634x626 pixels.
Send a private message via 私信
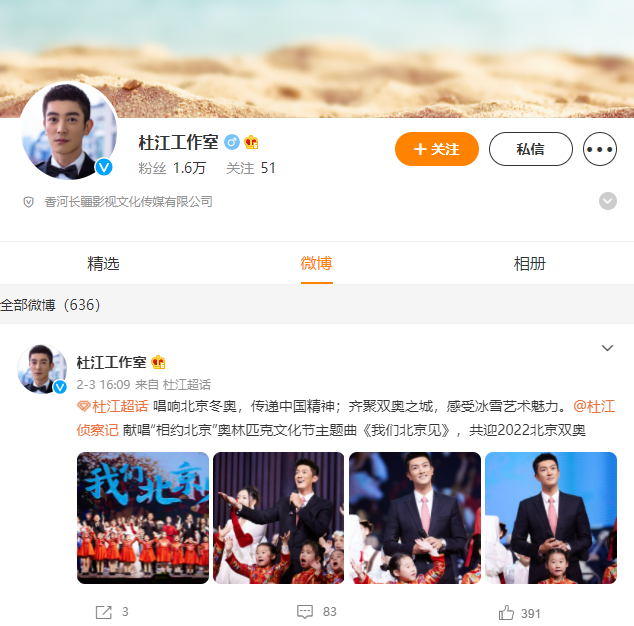(530, 149)
